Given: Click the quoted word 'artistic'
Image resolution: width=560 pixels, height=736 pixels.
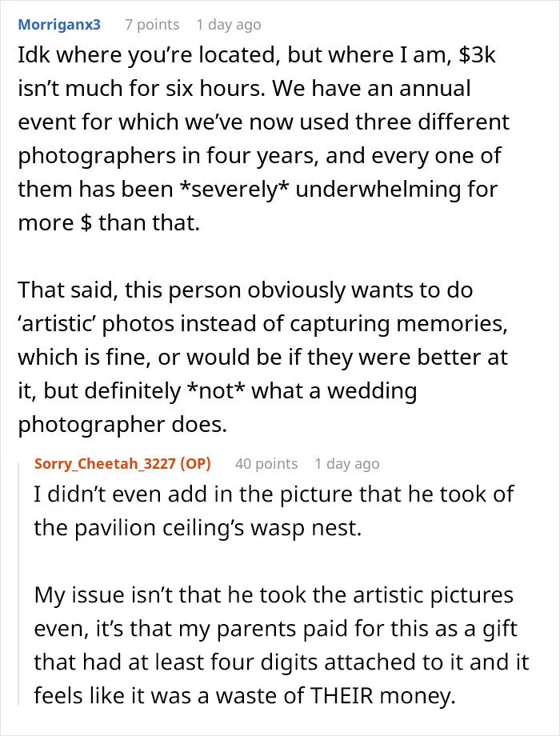Looking at the screenshot, I should (57, 324).
